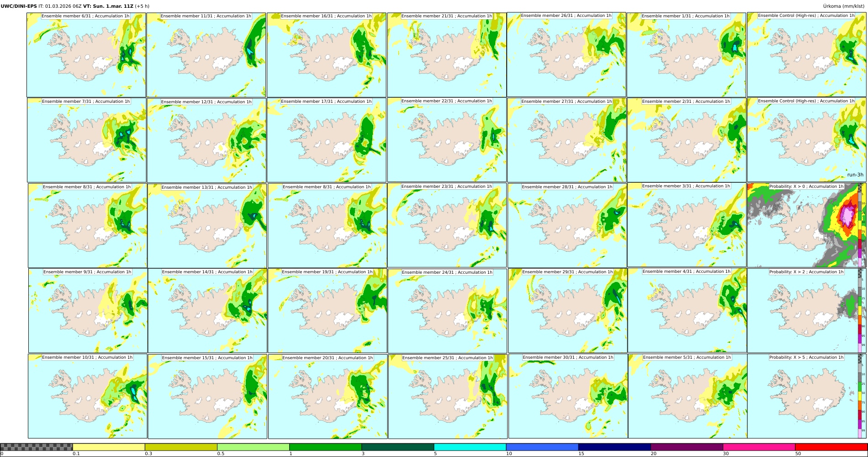This screenshot has height=457, width=868.
Task: Pick the olive 0.3–0.5 legend swatch
Action: pyautogui.click(x=181, y=447)
